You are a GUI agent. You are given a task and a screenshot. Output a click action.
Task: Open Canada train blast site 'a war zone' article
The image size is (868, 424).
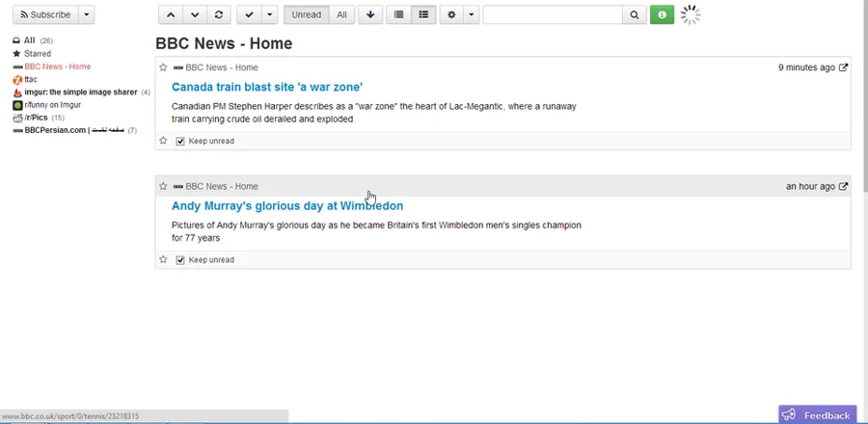coord(267,87)
